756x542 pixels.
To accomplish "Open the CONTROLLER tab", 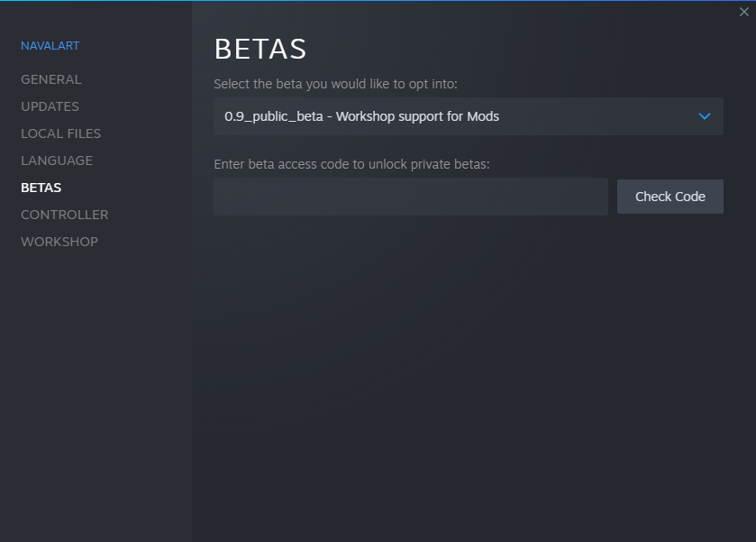I will click(x=65, y=215).
